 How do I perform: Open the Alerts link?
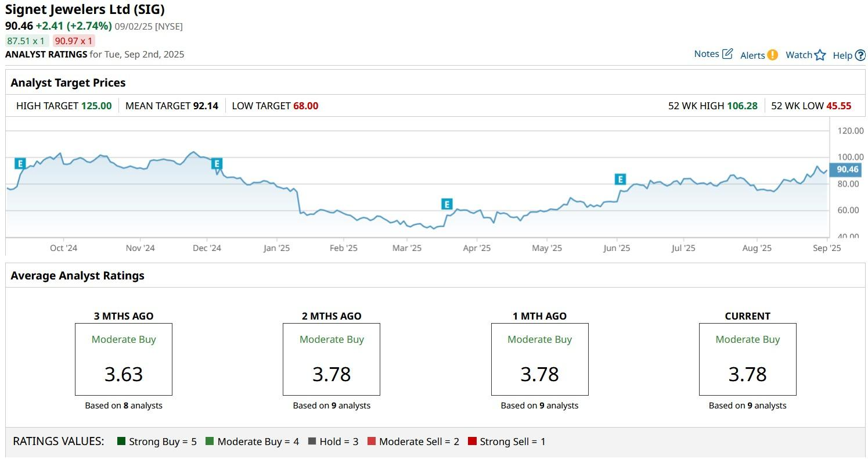(x=752, y=55)
